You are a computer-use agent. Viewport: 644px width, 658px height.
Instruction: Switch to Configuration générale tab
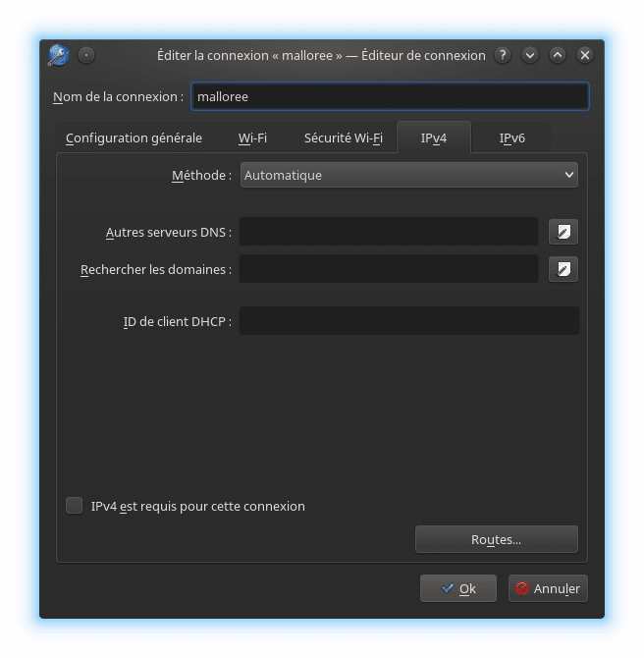[x=134, y=138]
